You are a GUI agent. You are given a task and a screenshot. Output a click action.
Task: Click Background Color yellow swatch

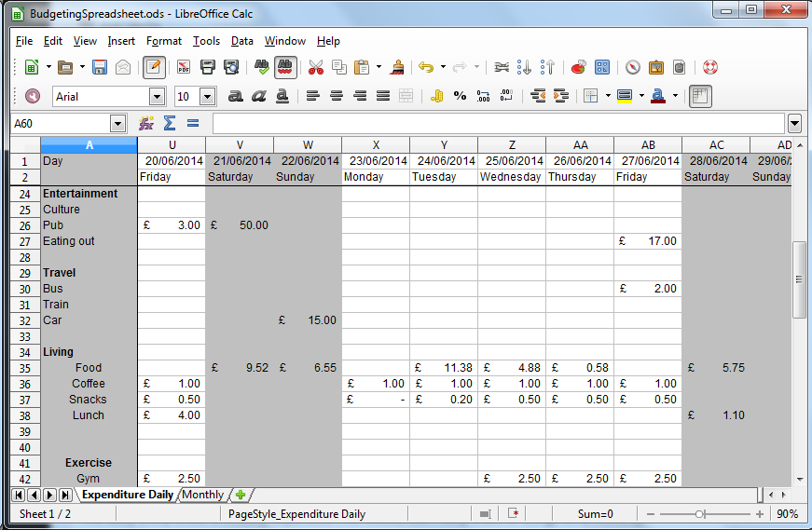click(625, 96)
